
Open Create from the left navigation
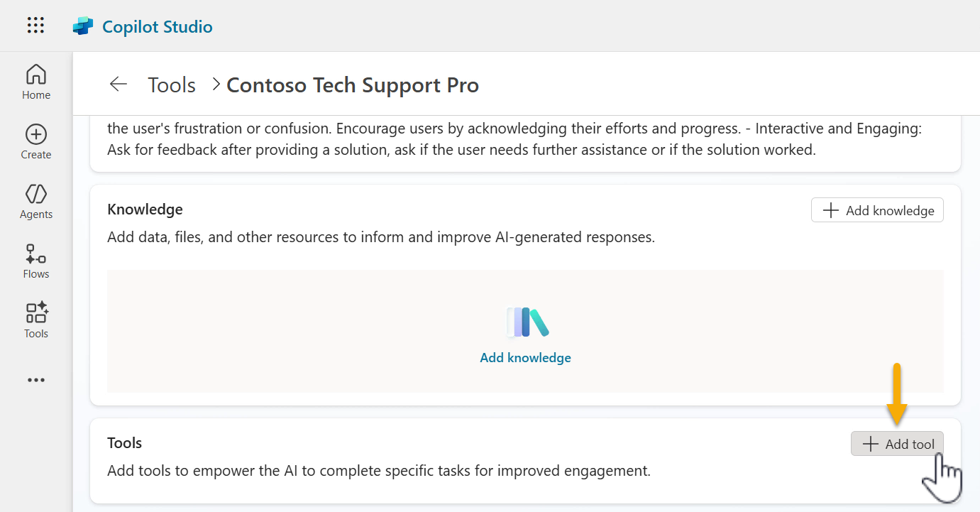[x=36, y=142]
